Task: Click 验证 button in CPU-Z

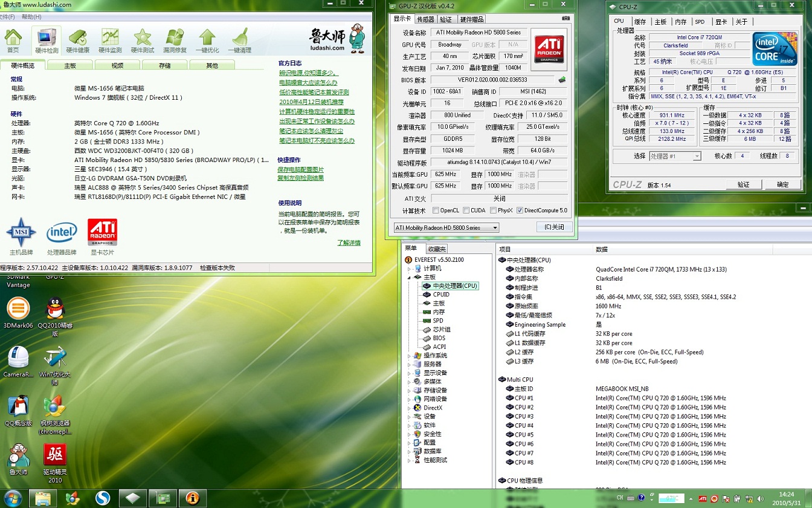Action: 743,184
